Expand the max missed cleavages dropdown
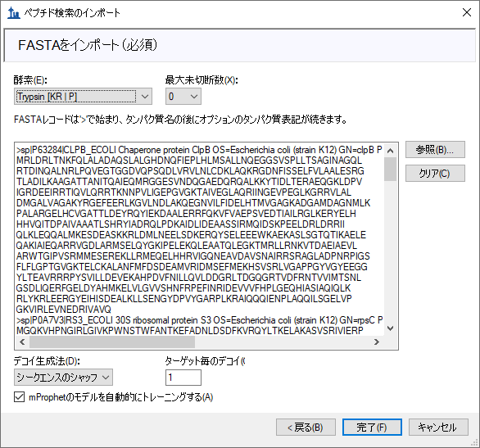 coord(183,97)
